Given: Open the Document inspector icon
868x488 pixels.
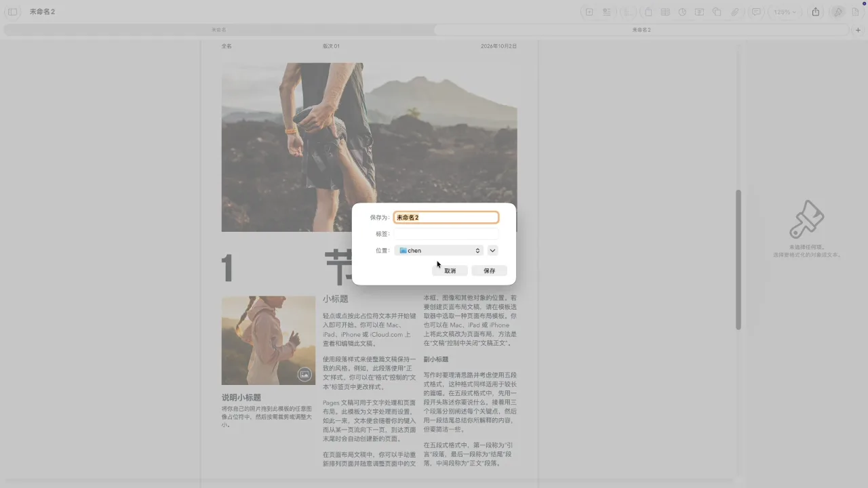Looking at the screenshot, I should pyautogui.click(x=855, y=12).
